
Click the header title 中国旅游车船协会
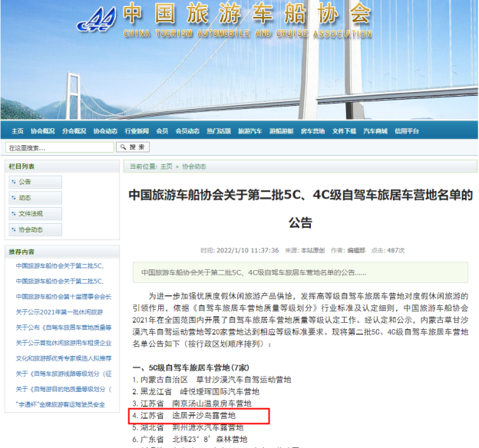point(247,14)
